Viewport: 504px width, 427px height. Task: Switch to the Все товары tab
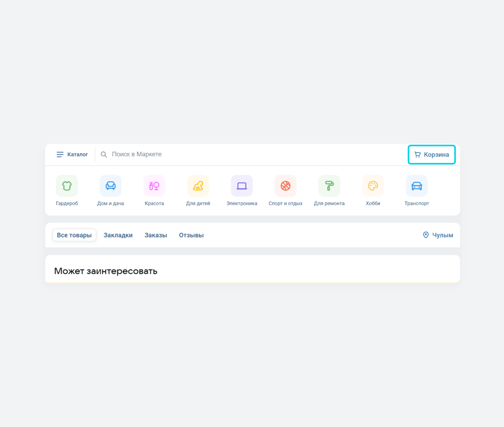[74, 235]
